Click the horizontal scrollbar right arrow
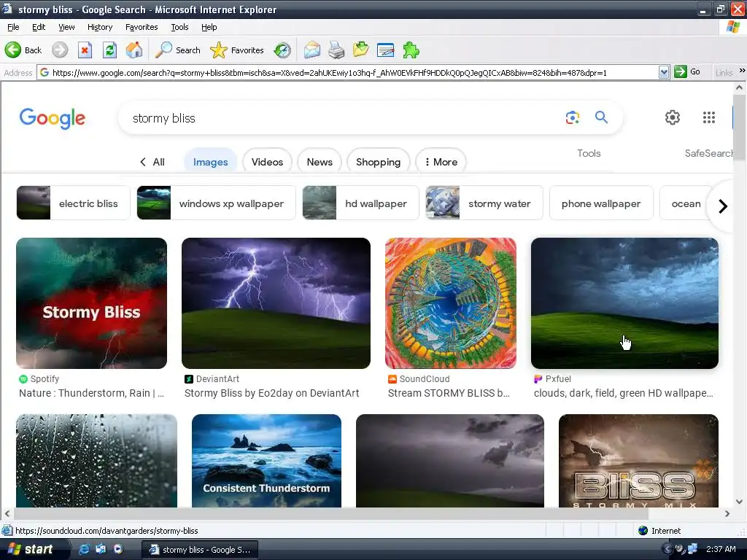 pyautogui.click(x=727, y=513)
